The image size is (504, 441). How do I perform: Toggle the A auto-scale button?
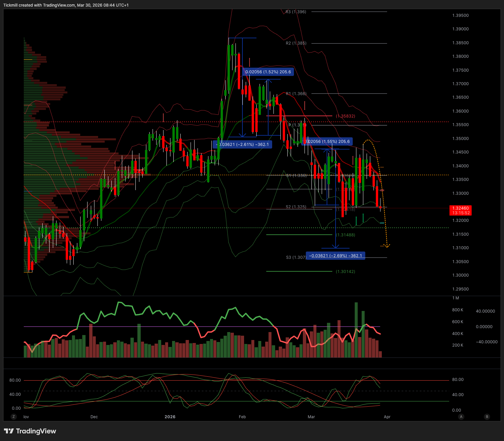click(461, 417)
